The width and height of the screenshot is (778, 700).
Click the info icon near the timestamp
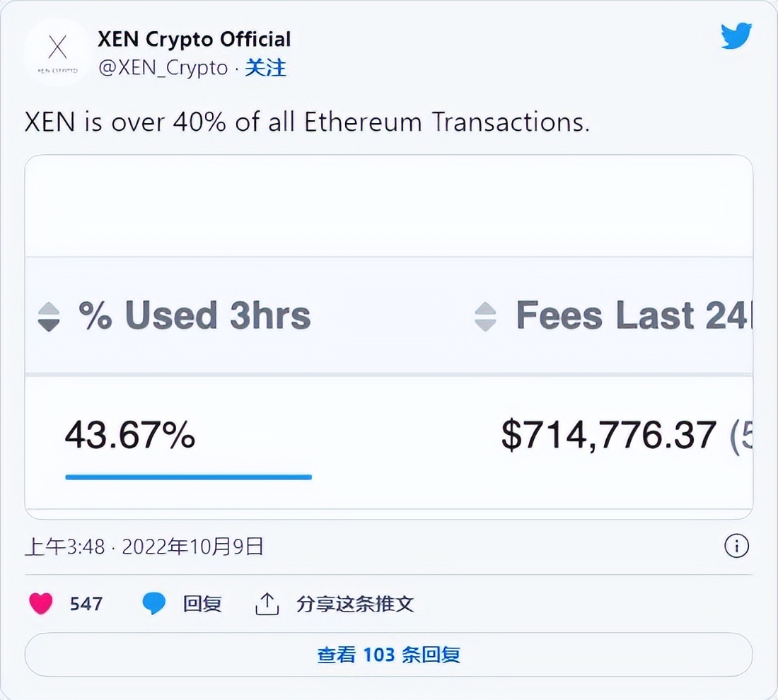point(736,547)
